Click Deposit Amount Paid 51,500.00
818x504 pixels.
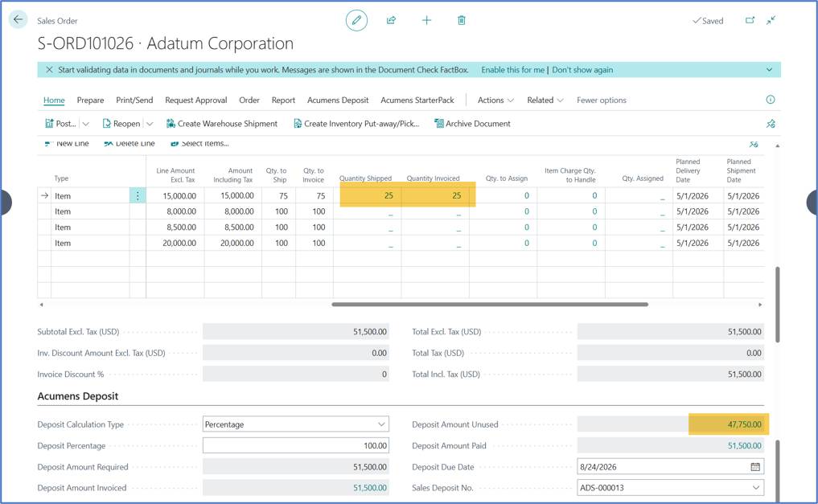click(x=745, y=445)
